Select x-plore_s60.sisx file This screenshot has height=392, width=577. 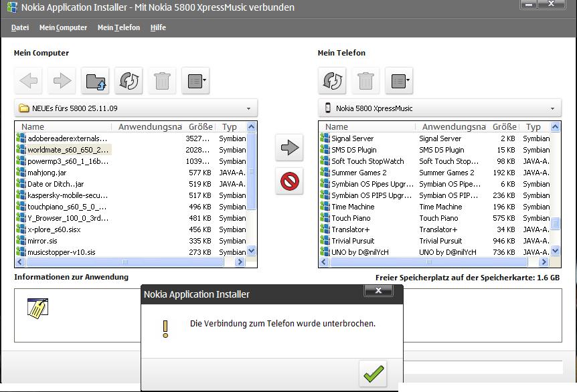pyautogui.click(x=131, y=230)
